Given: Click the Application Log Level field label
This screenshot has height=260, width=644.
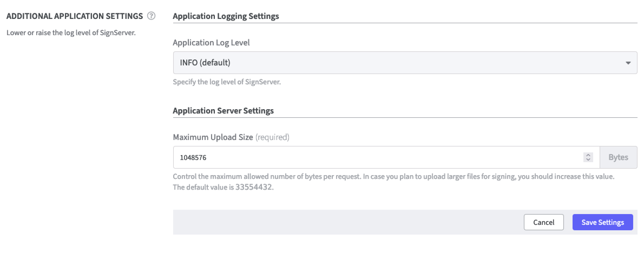Looking at the screenshot, I should [x=211, y=43].
